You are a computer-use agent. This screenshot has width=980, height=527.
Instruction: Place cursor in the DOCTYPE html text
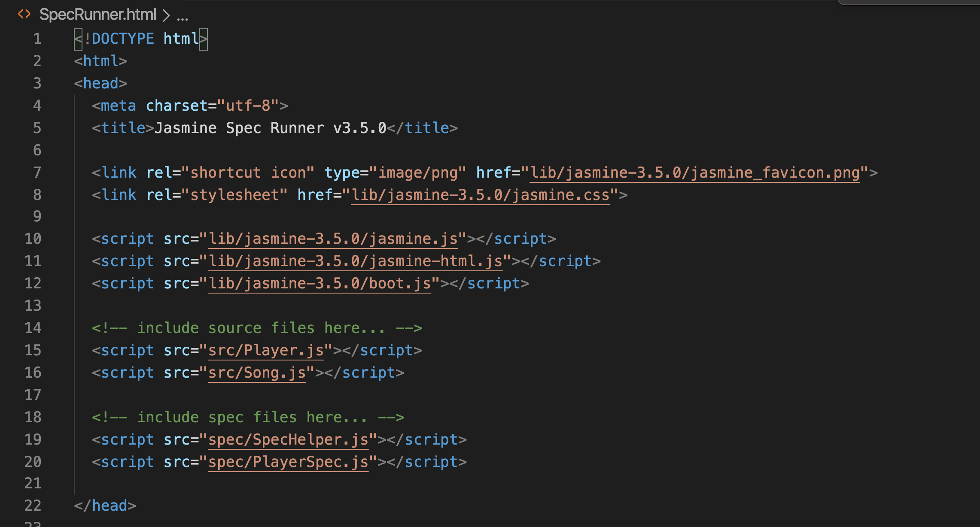point(141,39)
